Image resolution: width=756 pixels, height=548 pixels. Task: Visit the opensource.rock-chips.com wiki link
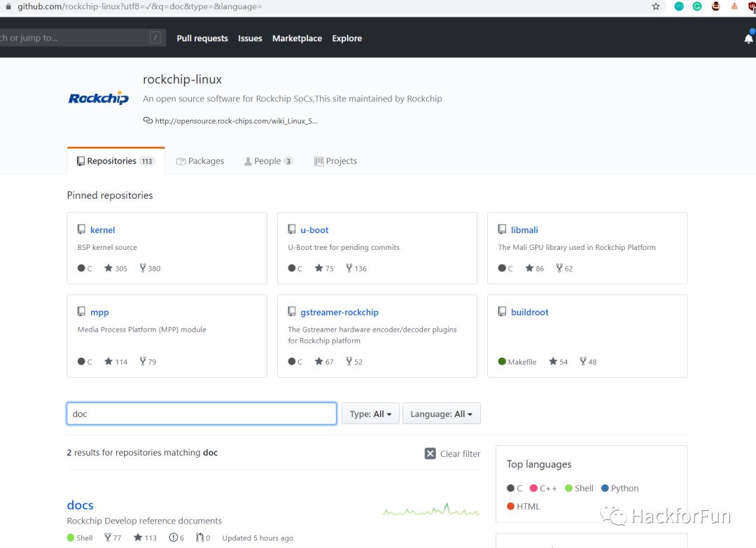point(237,121)
